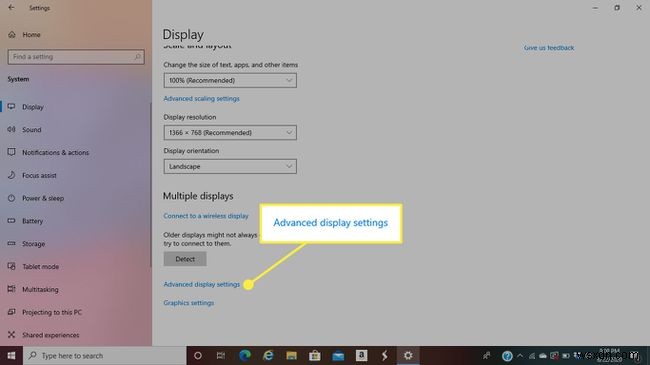Click the sidebar scrollbar in Settings
The image size is (650, 365).
tap(150, 185)
